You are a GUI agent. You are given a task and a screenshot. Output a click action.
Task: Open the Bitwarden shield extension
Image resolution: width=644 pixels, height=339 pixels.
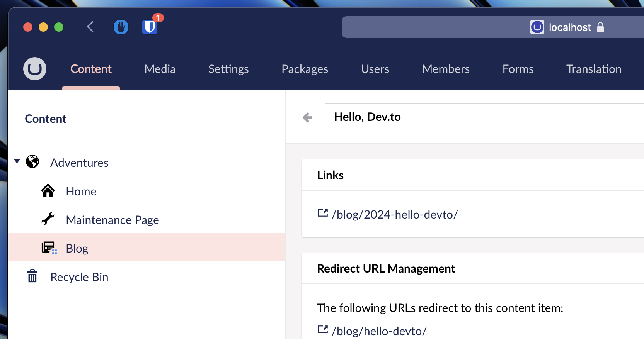pyautogui.click(x=150, y=27)
